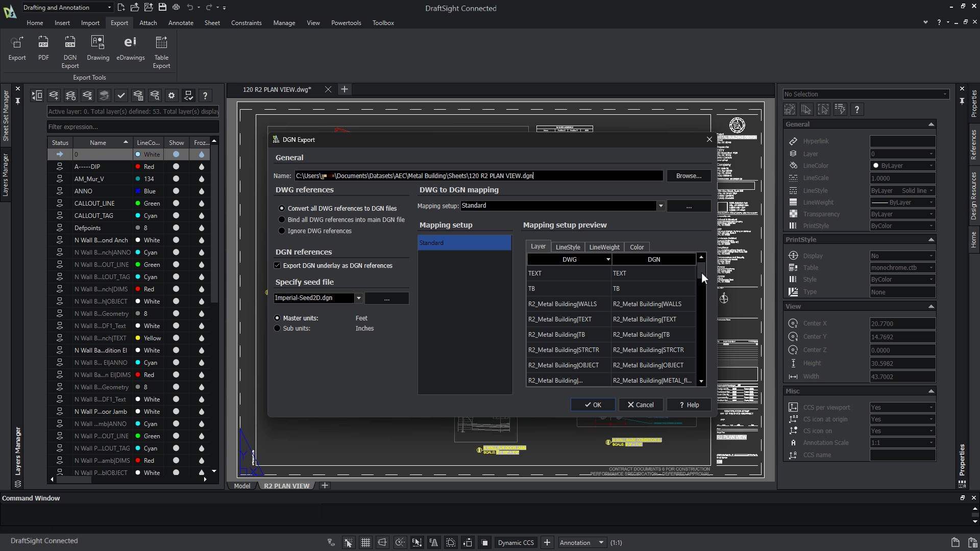Click OK in DGN Export dialog
Viewport: 980px width, 551px height.
coord(593,405)
